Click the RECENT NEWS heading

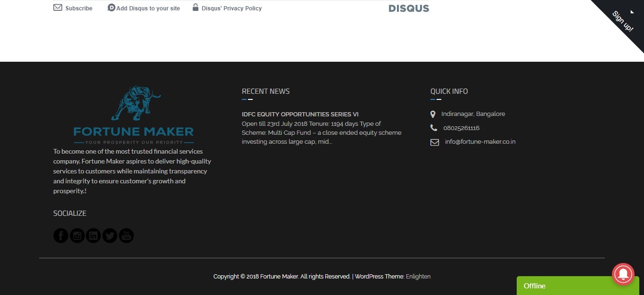point(266,91)
